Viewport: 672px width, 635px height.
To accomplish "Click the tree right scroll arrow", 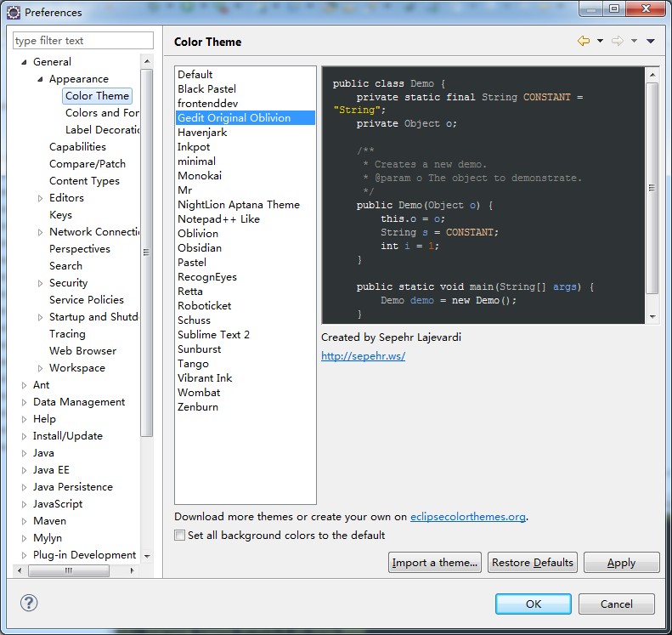I will pos(132,570).
